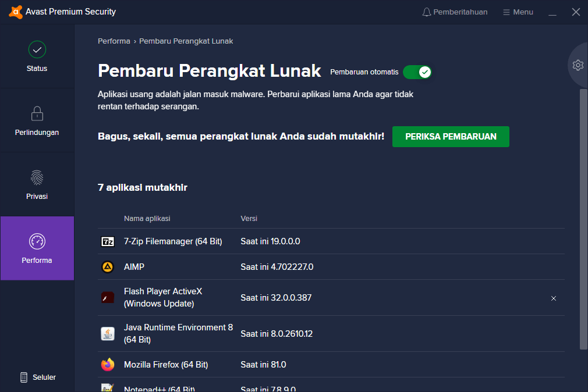
Task: Click the Mozilla Firefox app icon
Action: [x=108, y=365]
